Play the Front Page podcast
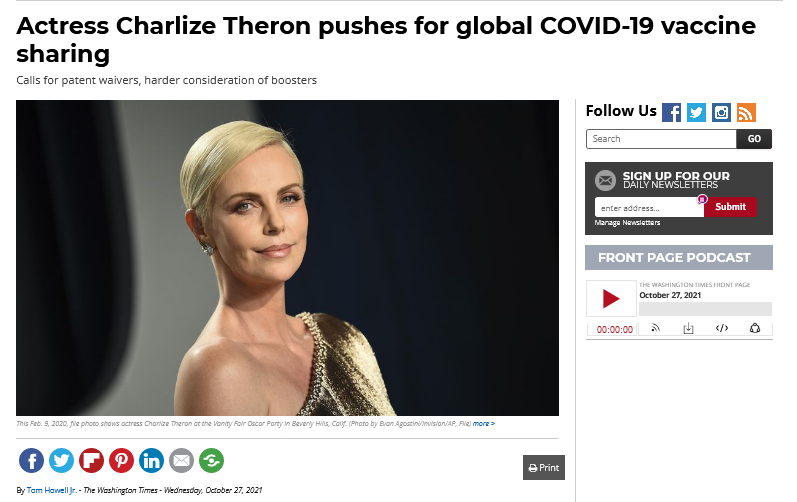This screenshot has width=797, height=502. (x=611, y=298)
